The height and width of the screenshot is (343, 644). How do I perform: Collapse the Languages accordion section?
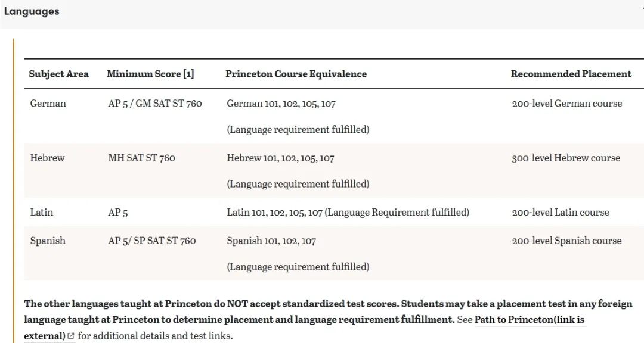pos(322,13)
